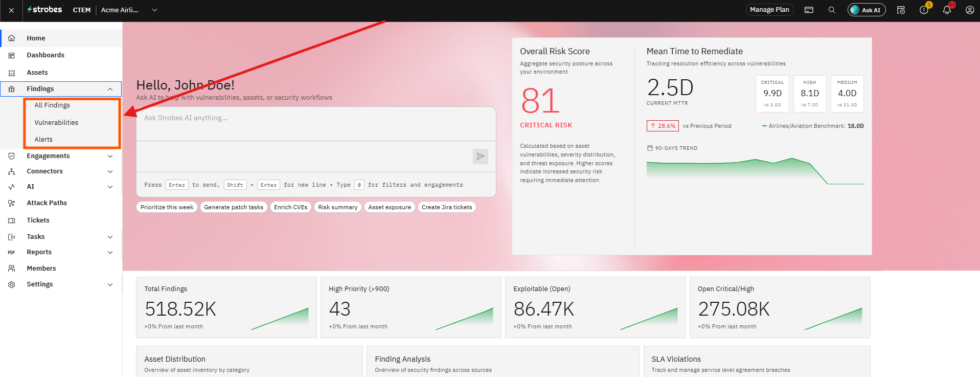Open Home via its house icon
Viewport: 980px width, 377px height.
[x=12, y=38]
